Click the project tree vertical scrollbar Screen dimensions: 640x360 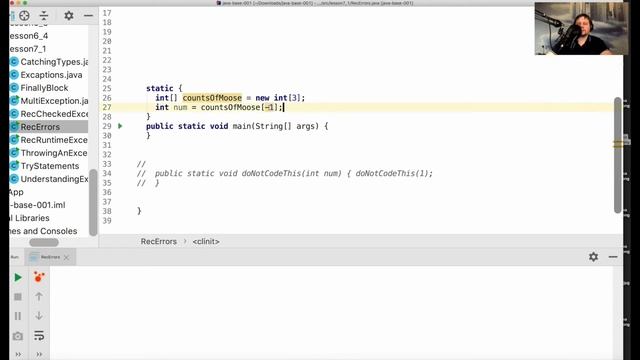click(x=93, y=202)
